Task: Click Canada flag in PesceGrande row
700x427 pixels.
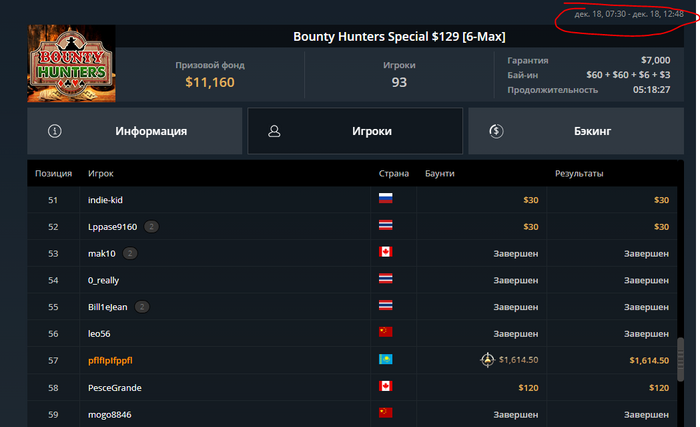Action: pos(385,386)
